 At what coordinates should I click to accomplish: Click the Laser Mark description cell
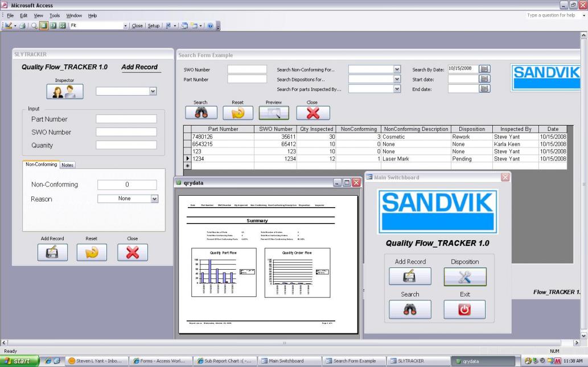[x=416, y=159]
